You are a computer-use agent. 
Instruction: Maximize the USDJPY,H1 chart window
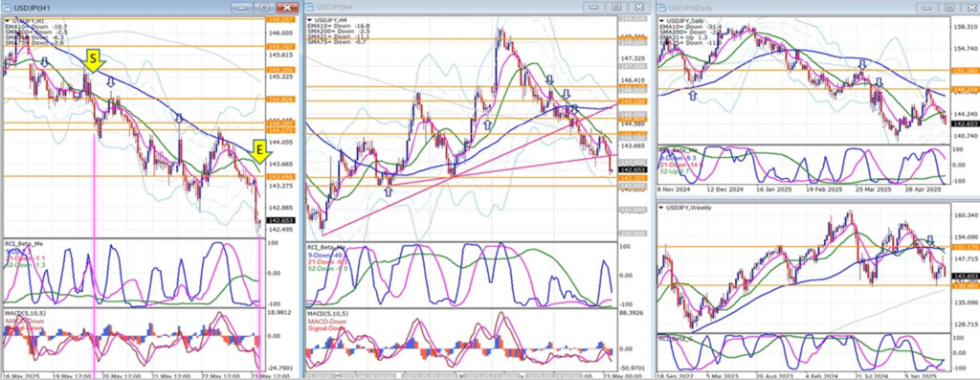point(264,8)
